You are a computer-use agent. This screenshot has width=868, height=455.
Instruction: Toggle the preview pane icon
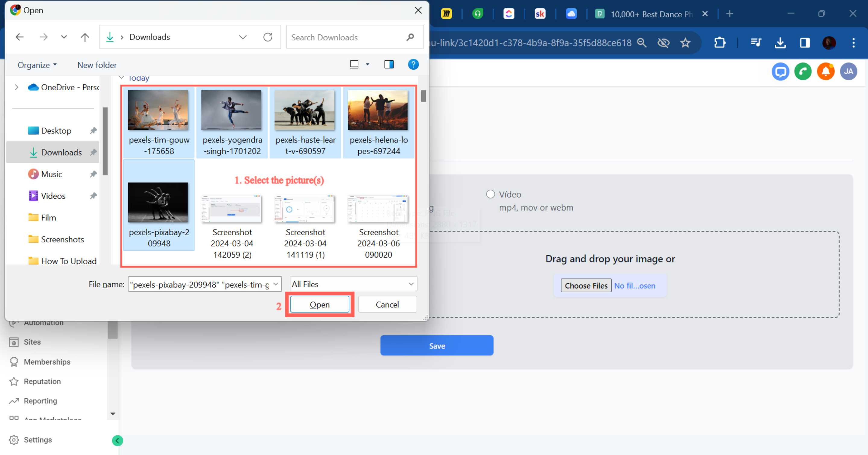pyautogui.click(x=389, y=64)
